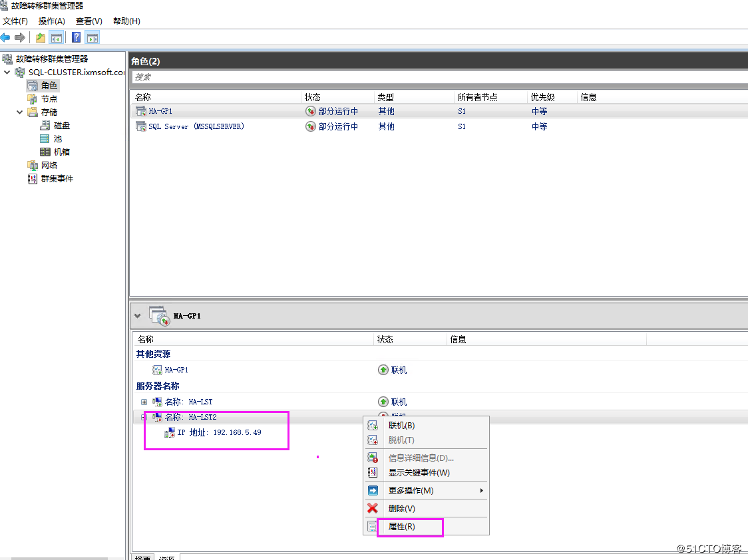748x560 pixels.
Task: Switch to the 资源 tab at bottom
Action: (x=166, y=557)
